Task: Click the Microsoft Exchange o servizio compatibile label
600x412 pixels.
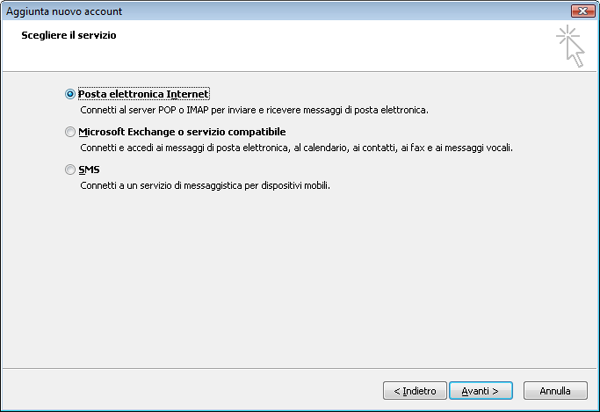Action: click(x=182, y=132)
